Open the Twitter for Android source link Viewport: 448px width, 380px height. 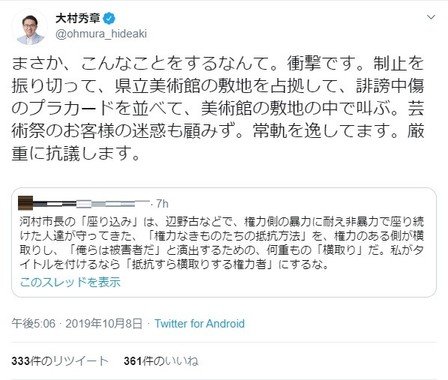(199, 323)
